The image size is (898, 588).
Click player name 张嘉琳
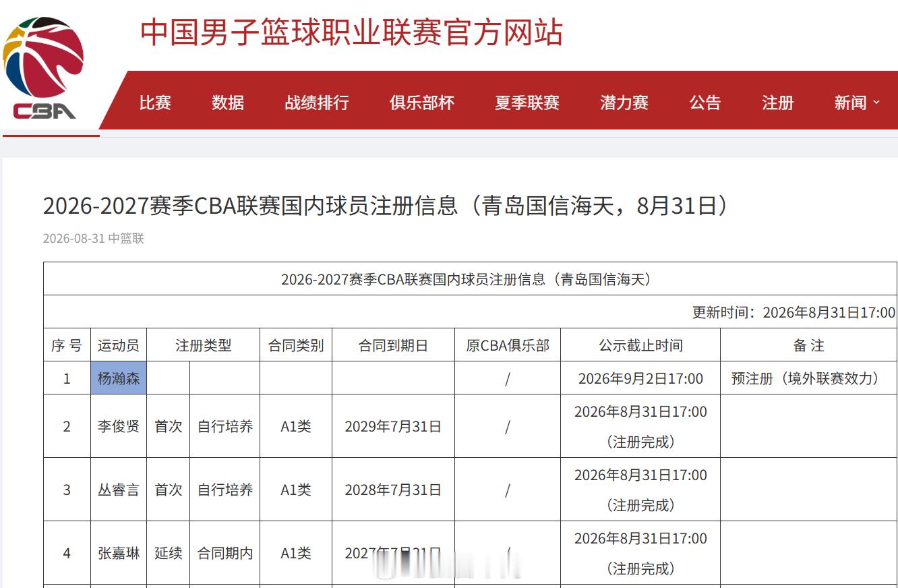coord(119,553)
